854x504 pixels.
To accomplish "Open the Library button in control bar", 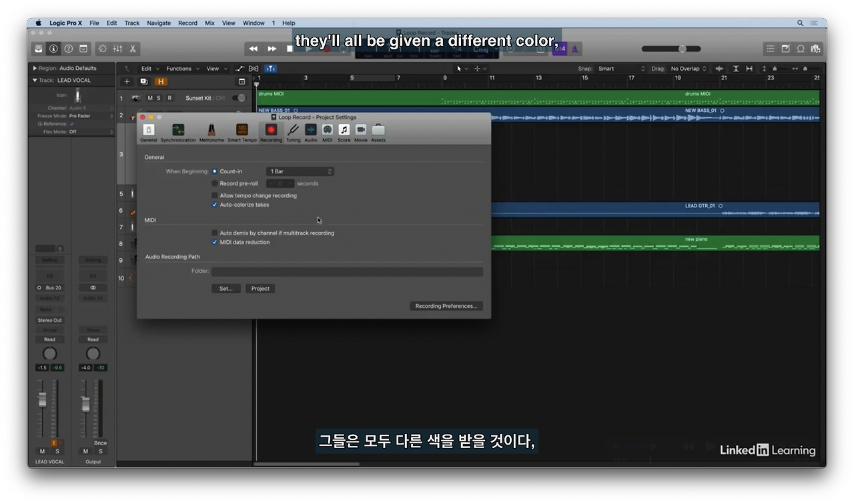I will pyautogui.click(x=39, y=49).
